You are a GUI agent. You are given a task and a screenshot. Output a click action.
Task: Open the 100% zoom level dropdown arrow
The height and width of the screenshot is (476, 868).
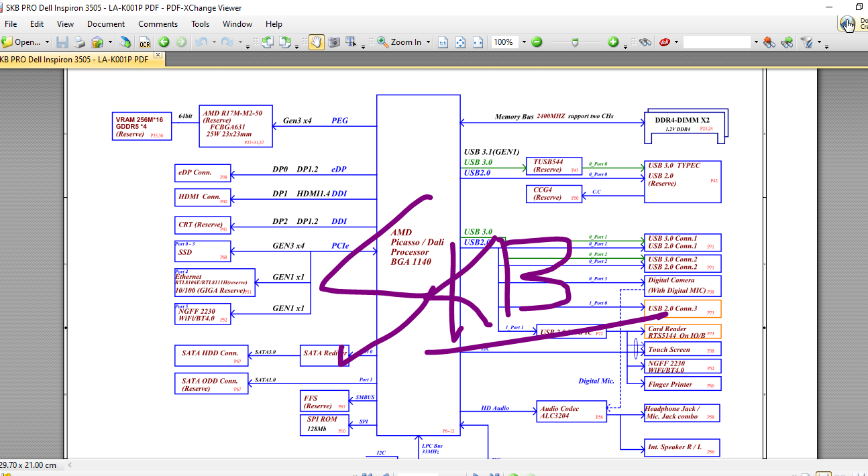point(524,42)
